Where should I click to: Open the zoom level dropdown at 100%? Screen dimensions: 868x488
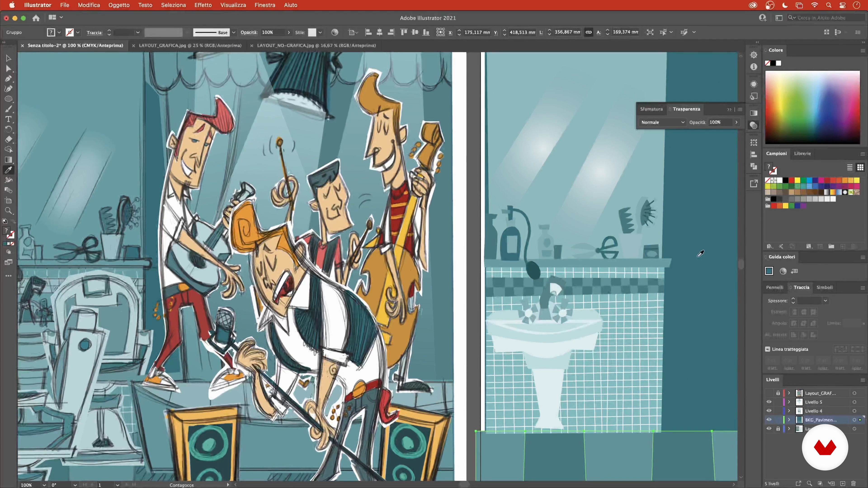44,485
